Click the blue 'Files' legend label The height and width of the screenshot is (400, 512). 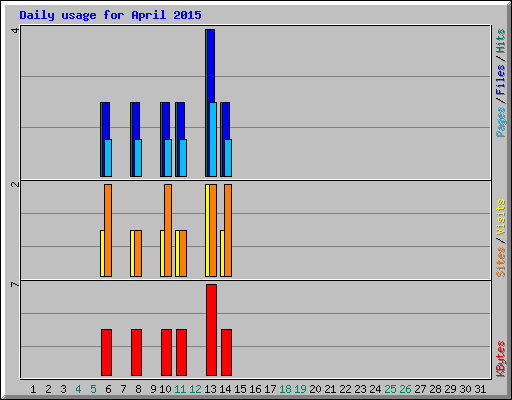[x=500, y=79]
